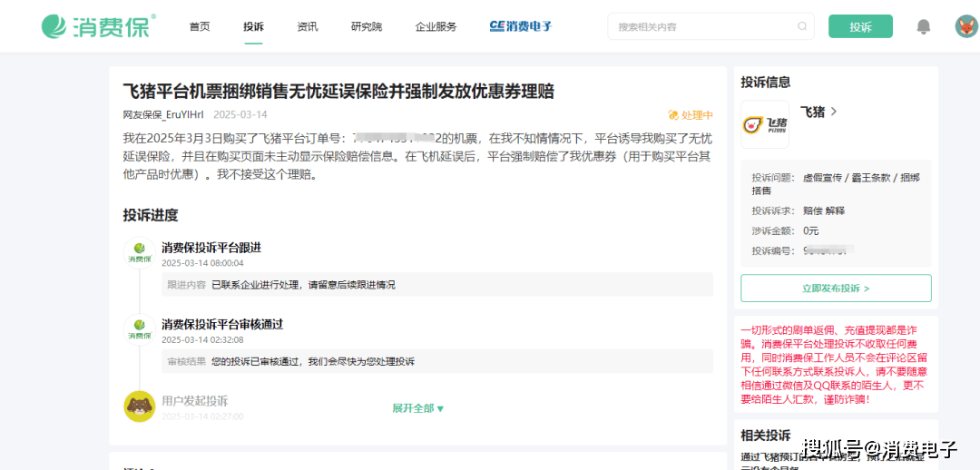Screen dimensions: 980x470
Task: Open the 飞猪 company logo
Action: (x=765, y=124)
